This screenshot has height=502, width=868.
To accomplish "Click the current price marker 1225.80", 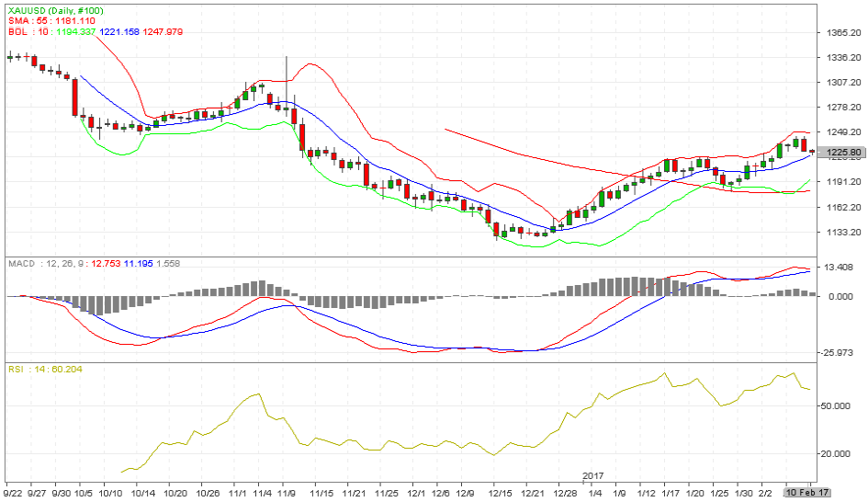I will click(841, 152).
